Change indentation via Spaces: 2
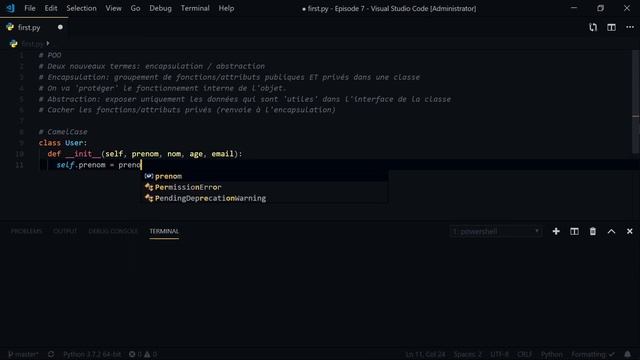The image size is (640, 360). tap(467, 354)
